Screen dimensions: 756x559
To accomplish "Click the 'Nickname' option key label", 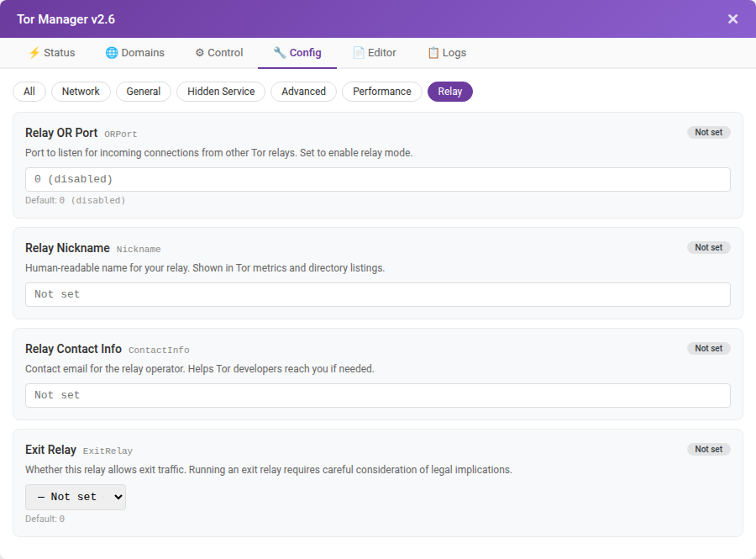I will pyautogui.click(x=139, y=250).
